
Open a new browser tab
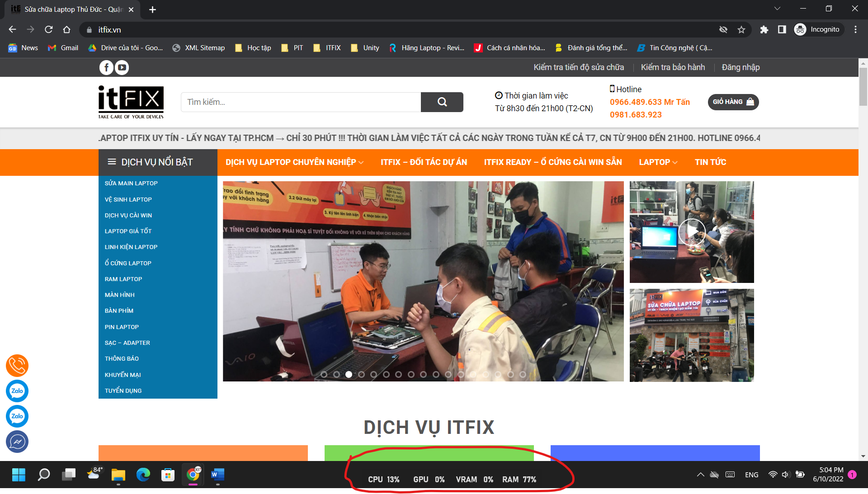pyautogui.click(x=152, y=9)
